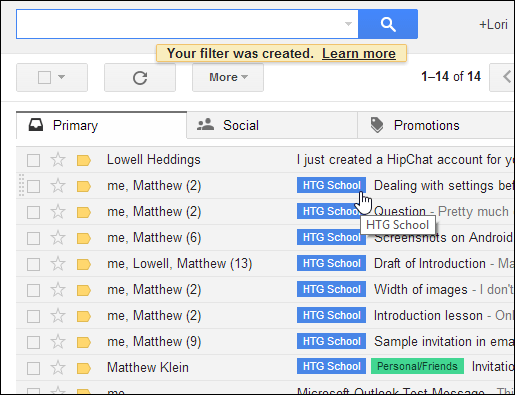The width and height of the screenshot is (515, 395).
Task: Toggle importance marker on Sample invitation email
Action: coord(83,342)
